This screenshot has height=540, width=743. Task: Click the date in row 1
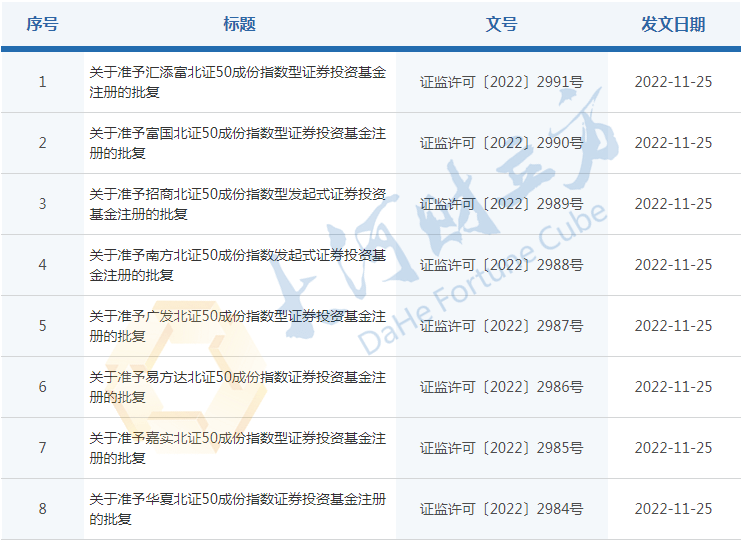point(673,82)
